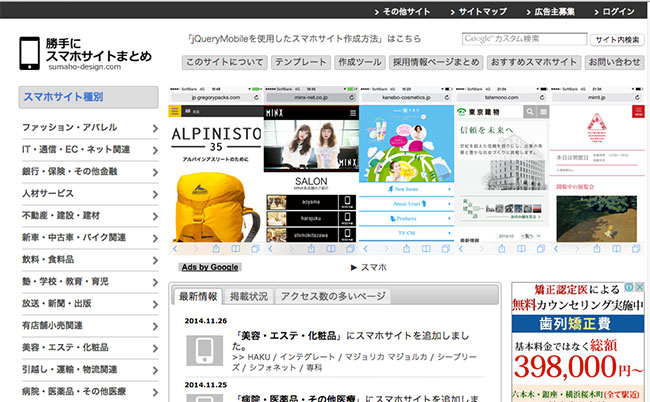This screenshot has height=402, width=650.
Task: Click サイト内検索 button
Action: tap(617, 40)
